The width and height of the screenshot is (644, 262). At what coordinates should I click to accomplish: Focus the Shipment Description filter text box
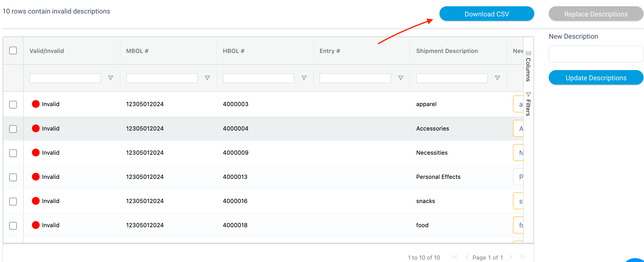tap(452, 78)
